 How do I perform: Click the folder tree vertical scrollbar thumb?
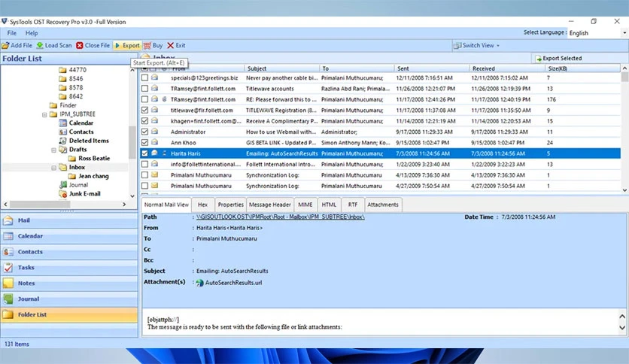132,142
